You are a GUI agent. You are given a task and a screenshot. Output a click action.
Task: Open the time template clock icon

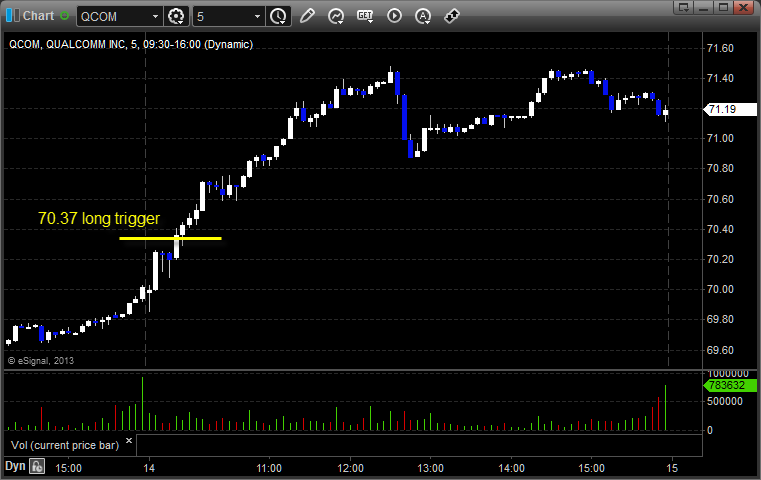278,16
